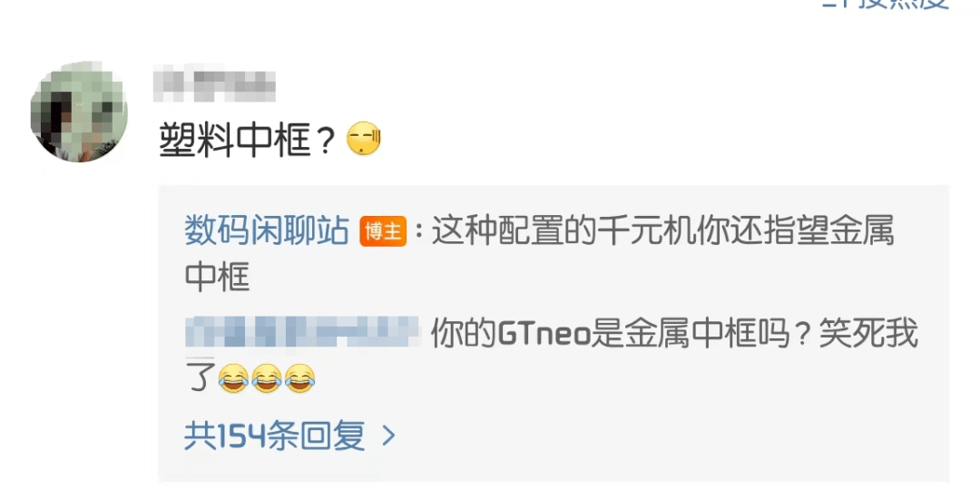The image size is (980, 499).
Task: Click the orange 博主 badge
Action: 383,231
